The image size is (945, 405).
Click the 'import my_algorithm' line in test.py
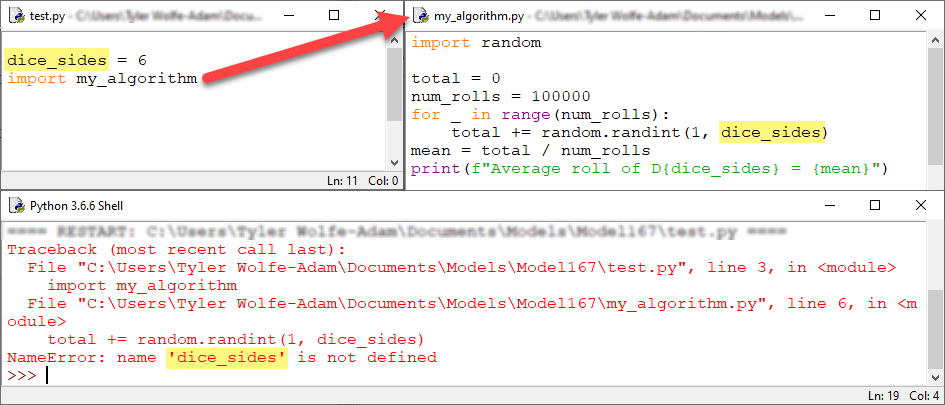coord(102,78)
